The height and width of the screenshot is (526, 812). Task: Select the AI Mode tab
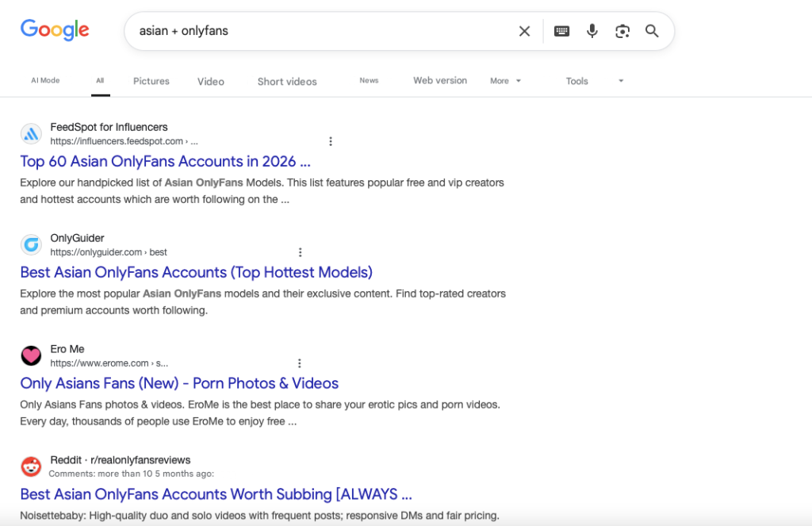45,80
